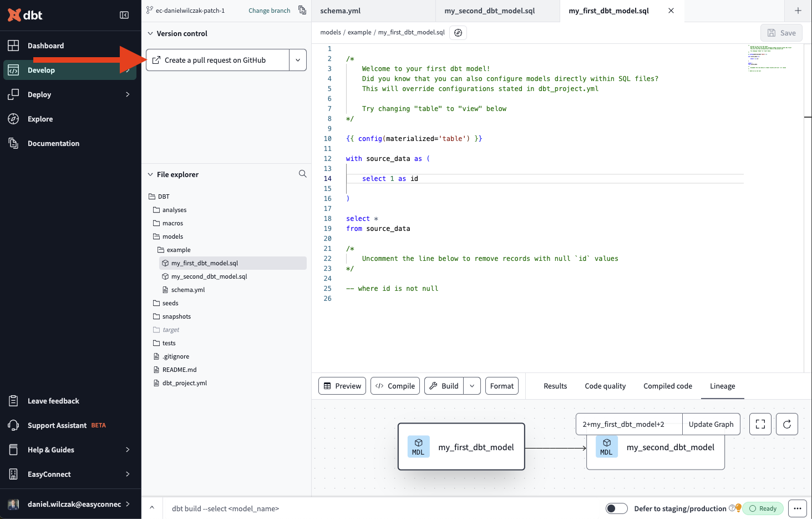
Task: Click the copy icon next to Change branch
Action: 302,10
